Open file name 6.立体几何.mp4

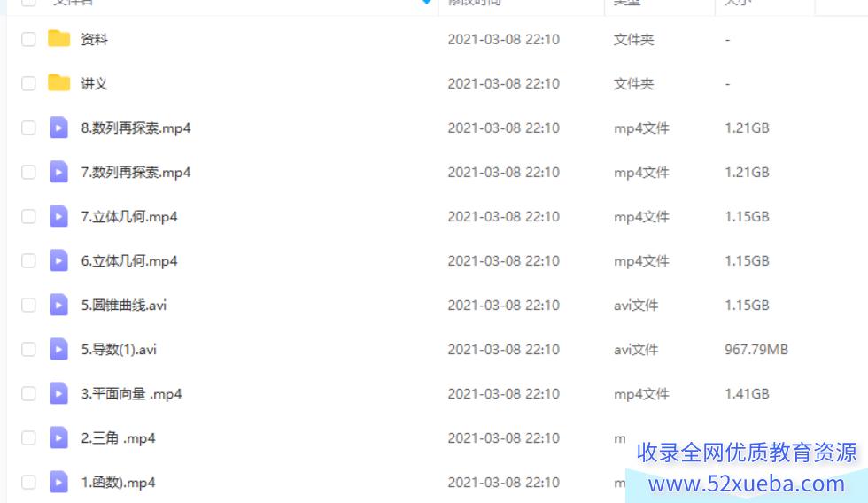tap(129, 260)
